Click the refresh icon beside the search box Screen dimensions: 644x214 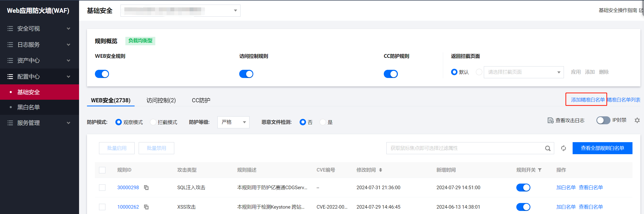(x=563, y=148)
